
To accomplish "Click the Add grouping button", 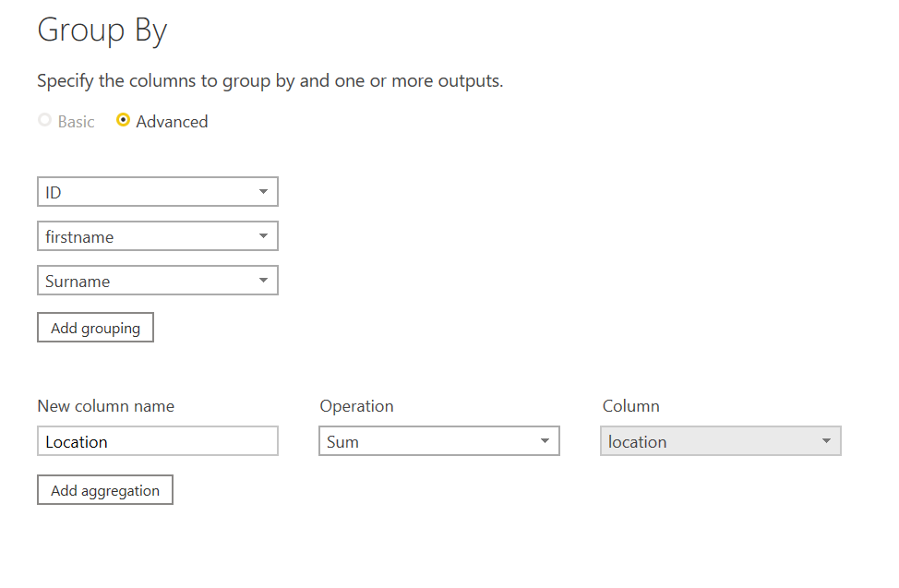I will point(95,328).
